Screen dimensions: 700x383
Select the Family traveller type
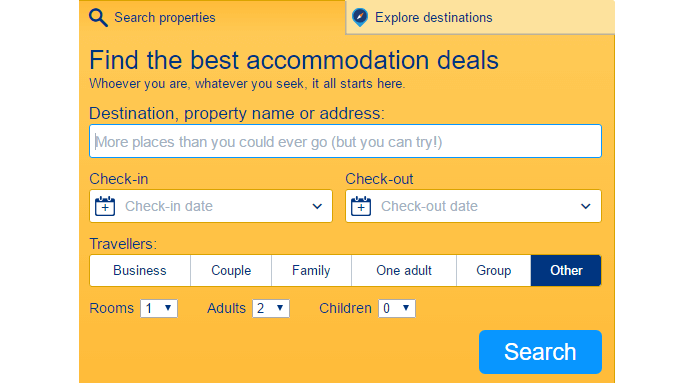tap(311, 271)
